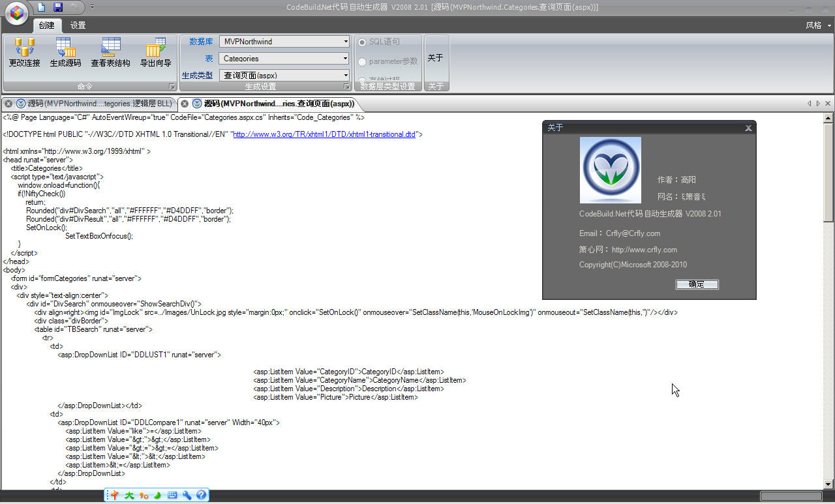The height and width of the screenshot is (504, 835).
Task: Click the DropDownList ID="DDLCompare1" line
Action: pos(169,422)
